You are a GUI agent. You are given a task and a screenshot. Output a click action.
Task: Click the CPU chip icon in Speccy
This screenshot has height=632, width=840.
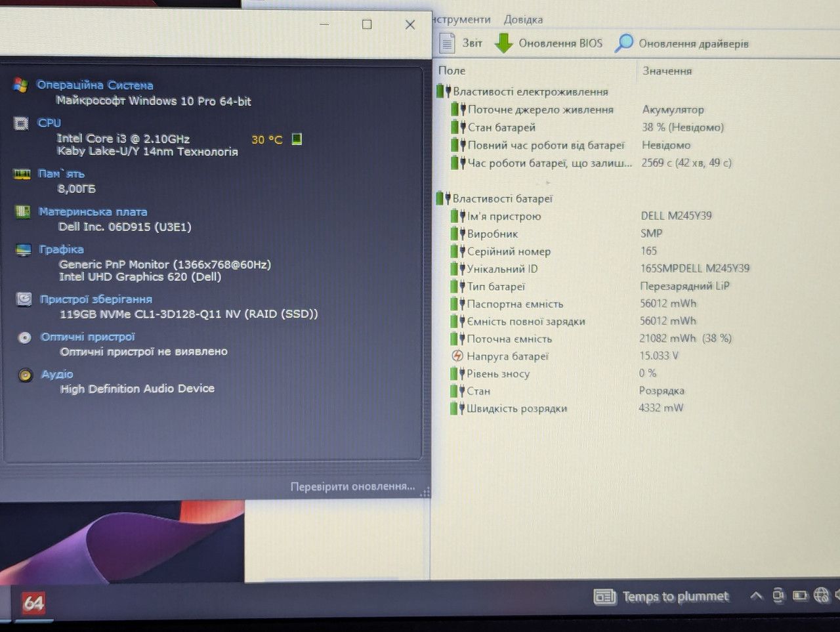pos(21,123)
